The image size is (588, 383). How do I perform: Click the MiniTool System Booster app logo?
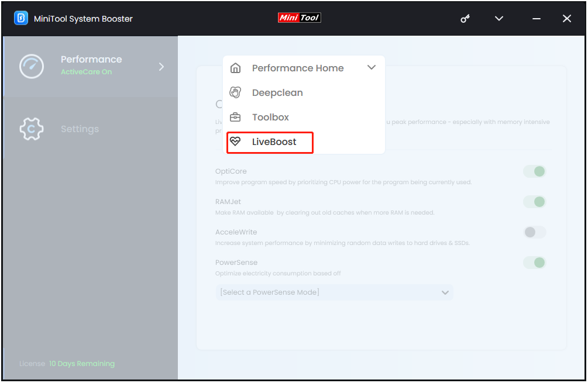[x=21, y=18]
